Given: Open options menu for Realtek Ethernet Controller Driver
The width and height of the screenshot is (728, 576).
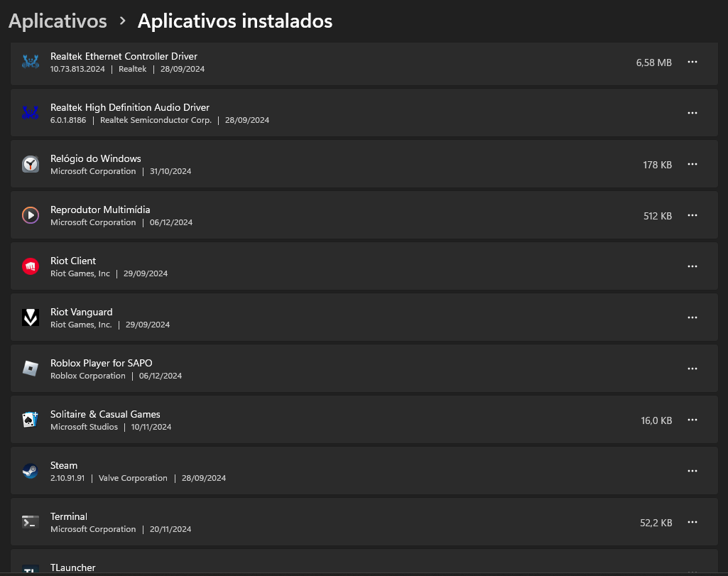Looking at the screenshot, I should click(692, 62).
